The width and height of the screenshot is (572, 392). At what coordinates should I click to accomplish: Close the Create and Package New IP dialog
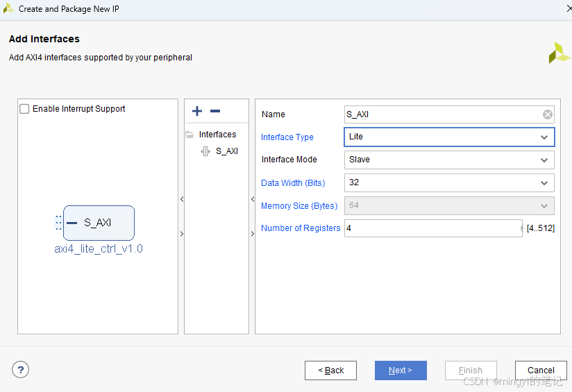[569, 8]
